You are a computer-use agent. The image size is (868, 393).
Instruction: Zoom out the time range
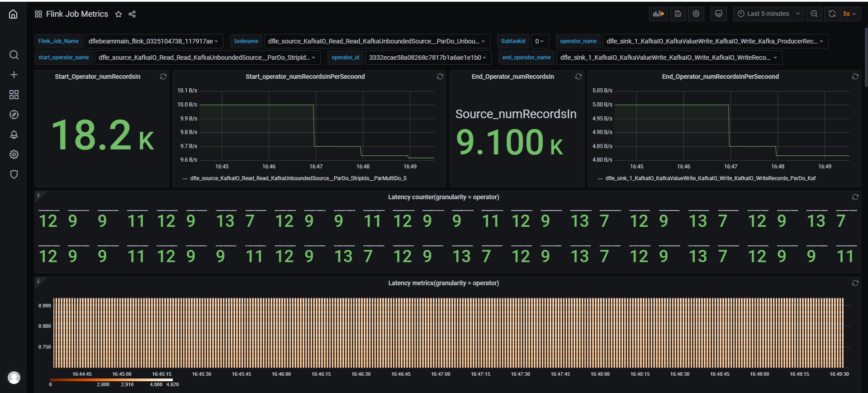tap(814, 14)
